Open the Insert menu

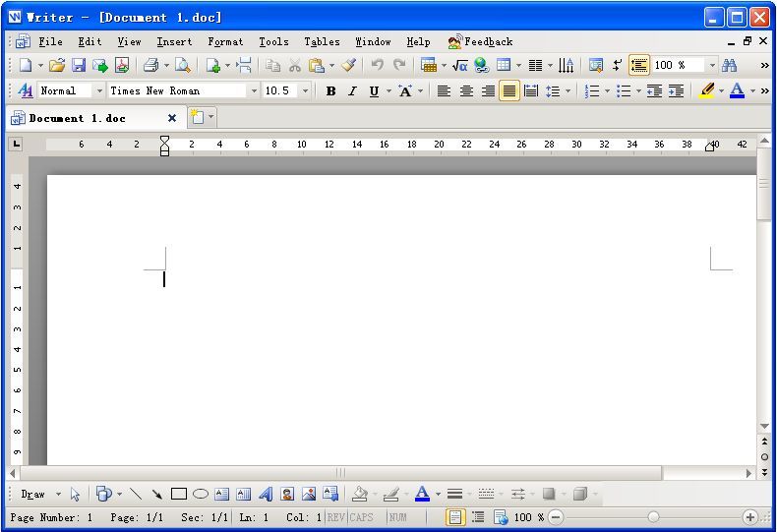point(174,41)
